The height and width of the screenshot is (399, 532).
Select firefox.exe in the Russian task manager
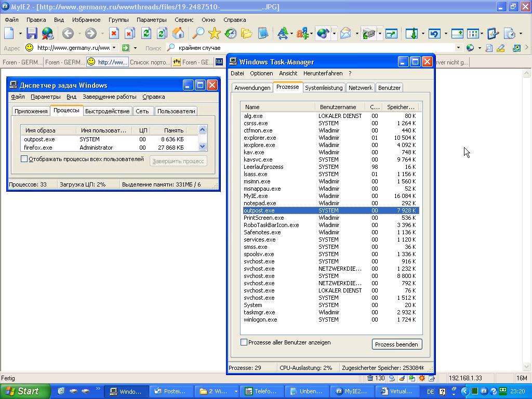tap(109, 148)
